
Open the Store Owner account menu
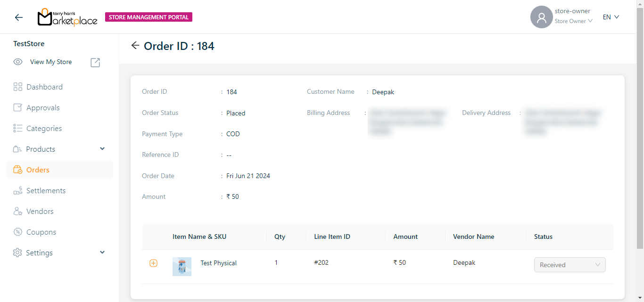(573, 21)
